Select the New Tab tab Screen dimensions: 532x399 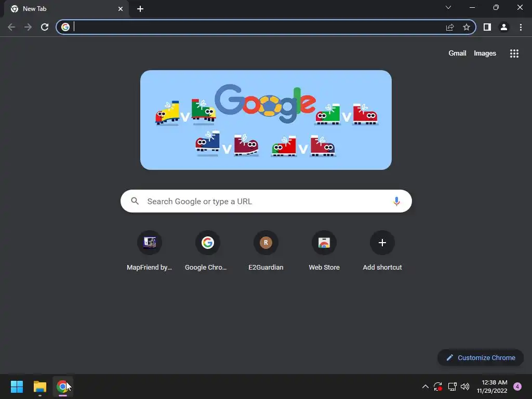pos(66,9)
